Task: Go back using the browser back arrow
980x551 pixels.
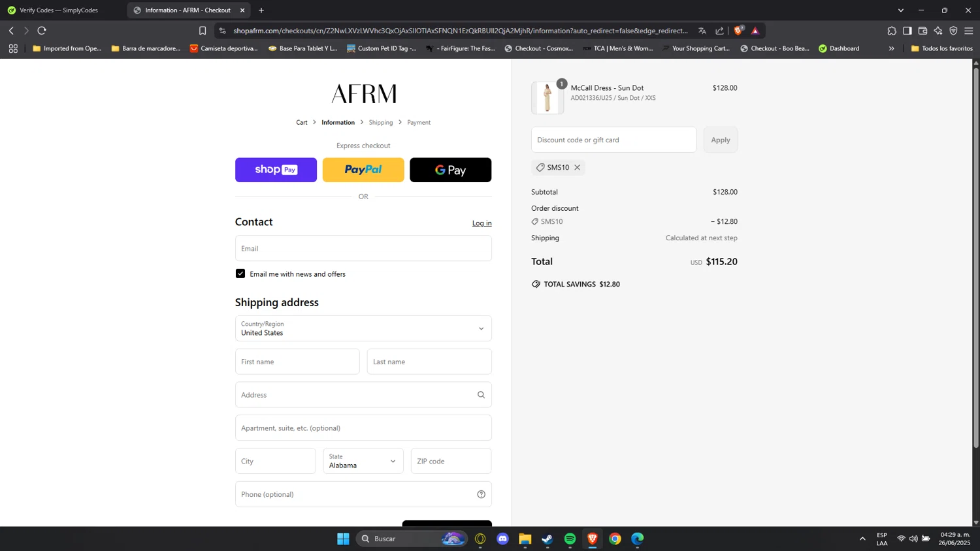Action: pos(11,31)
